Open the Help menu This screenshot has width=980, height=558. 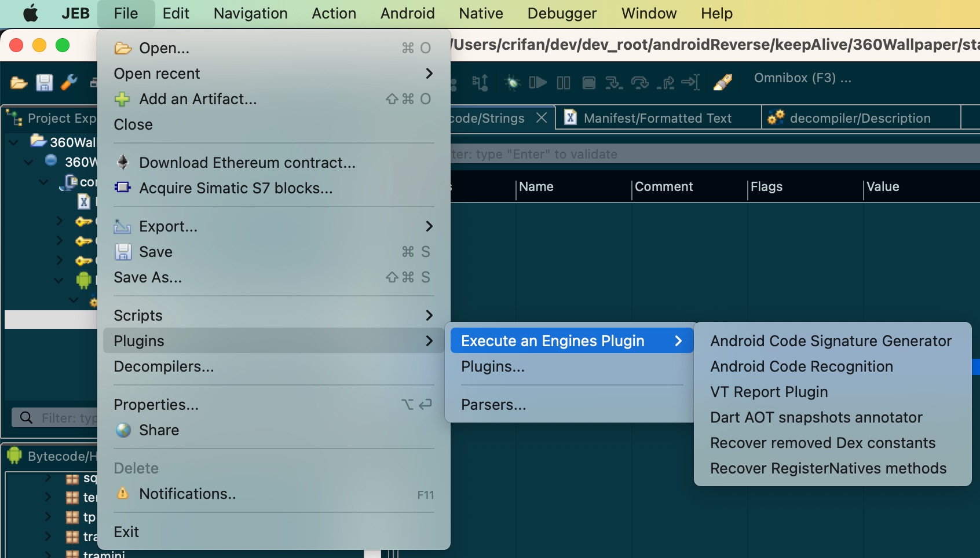pyautogui.click(x=716, y=13)
